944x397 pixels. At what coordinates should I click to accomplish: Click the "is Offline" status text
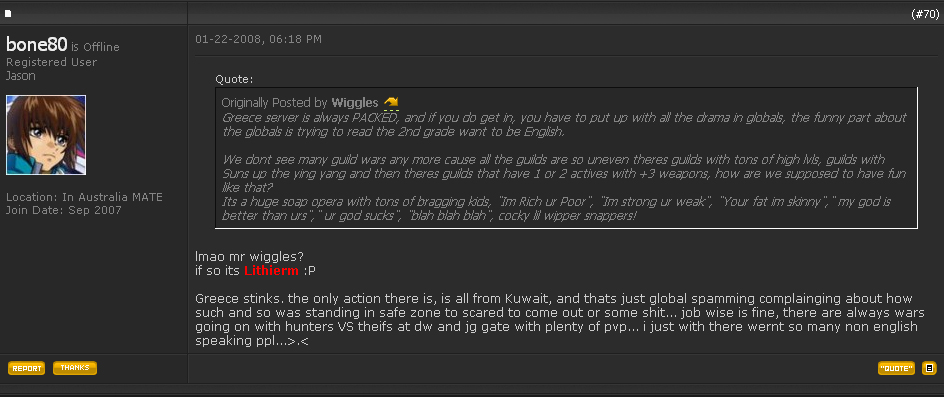(x=95, y=47)
